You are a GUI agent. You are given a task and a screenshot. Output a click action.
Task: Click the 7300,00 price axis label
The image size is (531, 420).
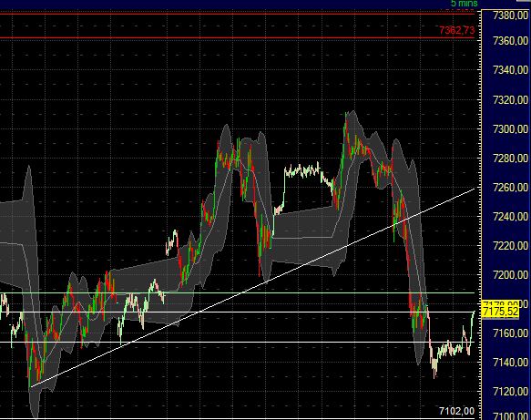511,129
